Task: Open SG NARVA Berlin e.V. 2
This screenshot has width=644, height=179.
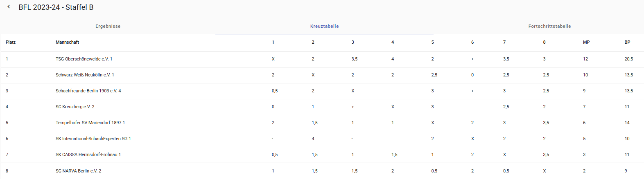Action: coord(78,171)
